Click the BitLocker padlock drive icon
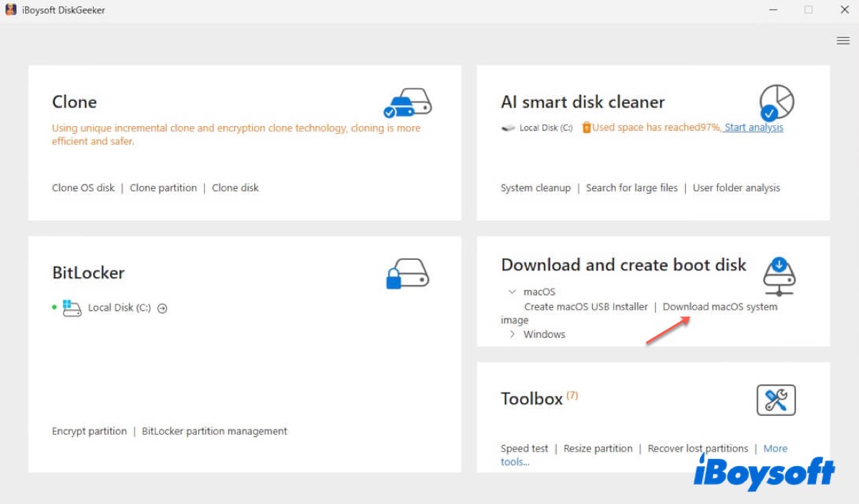Viewport: 859px width, 504px height. pyautogui.click(x=407, y=274)
